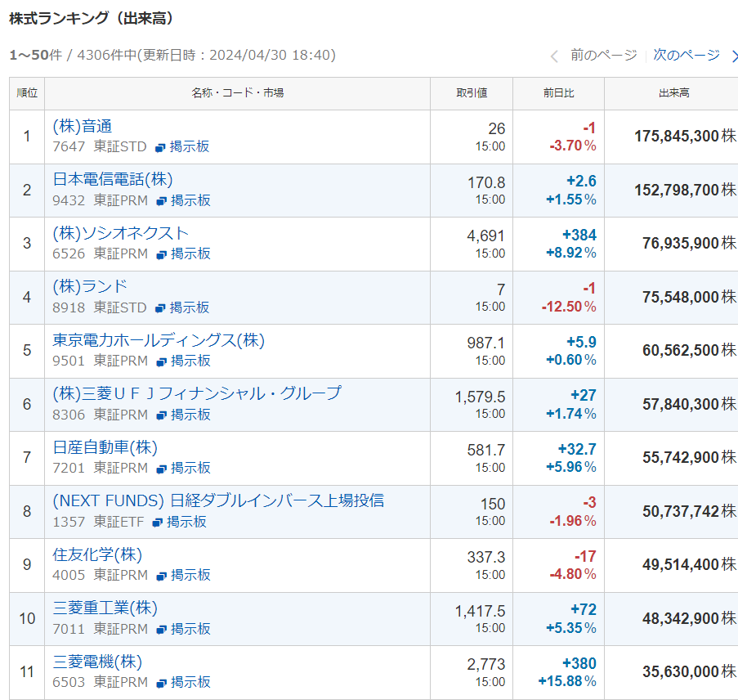Select volume value 50,737,742株
This screenshot has height=700, width=738.
pos(689,511)
